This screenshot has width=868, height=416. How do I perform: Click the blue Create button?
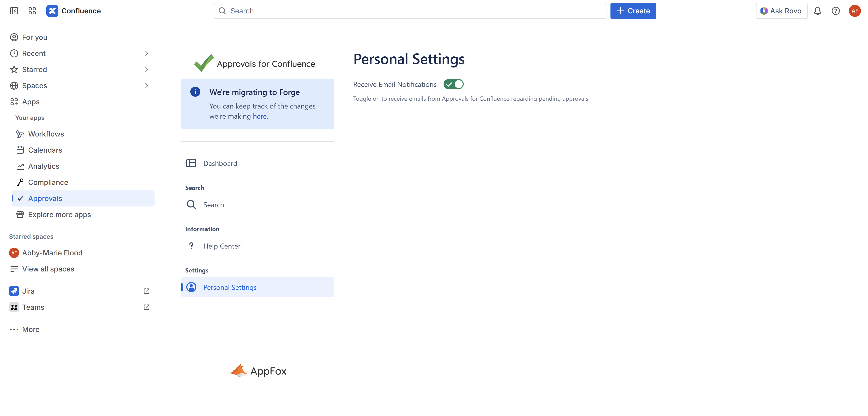tap(633, 11)
